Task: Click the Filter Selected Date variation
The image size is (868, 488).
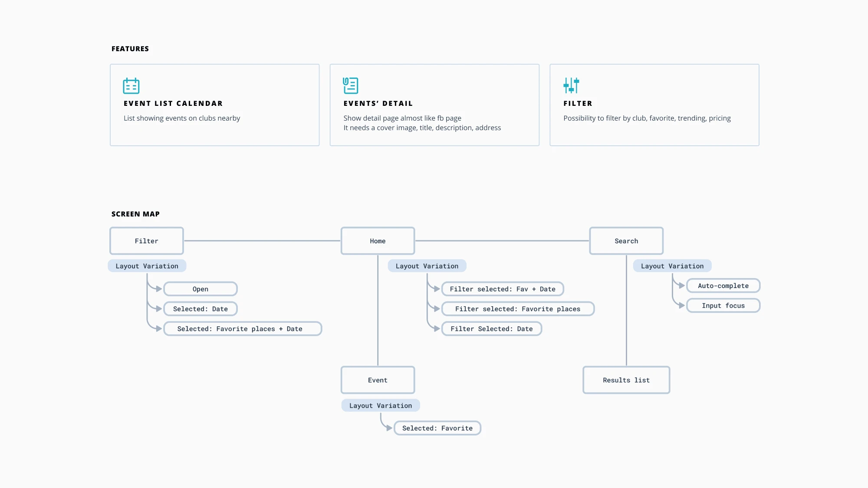Action: 491,328
